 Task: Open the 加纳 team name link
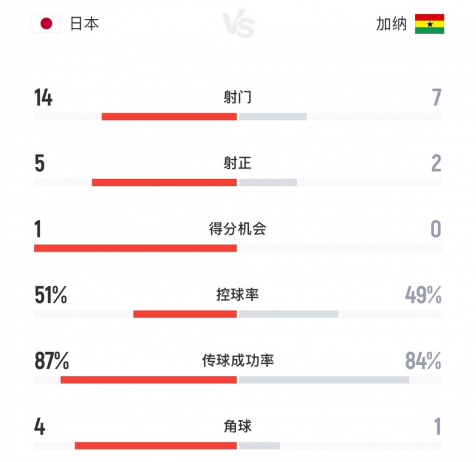391,24
